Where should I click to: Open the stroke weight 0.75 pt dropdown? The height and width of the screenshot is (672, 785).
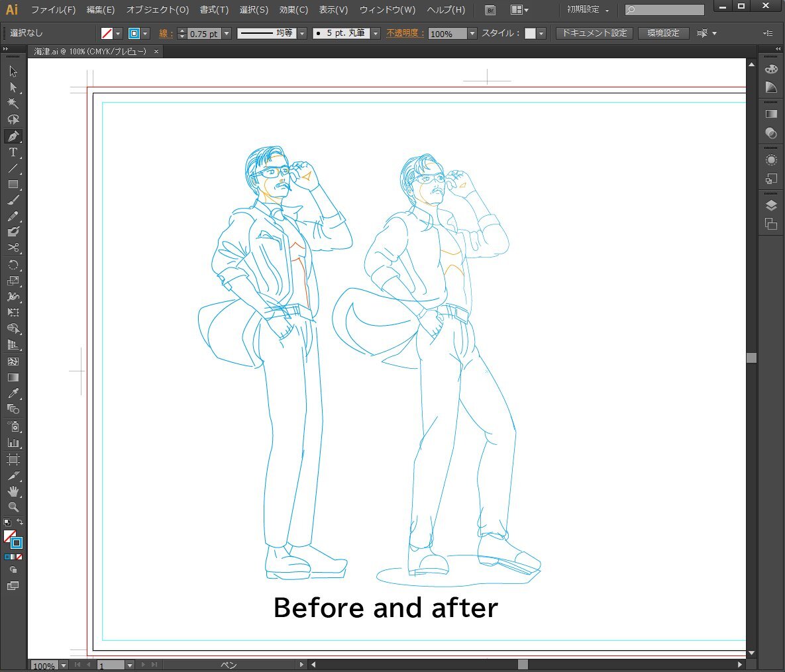pos(227,34)
